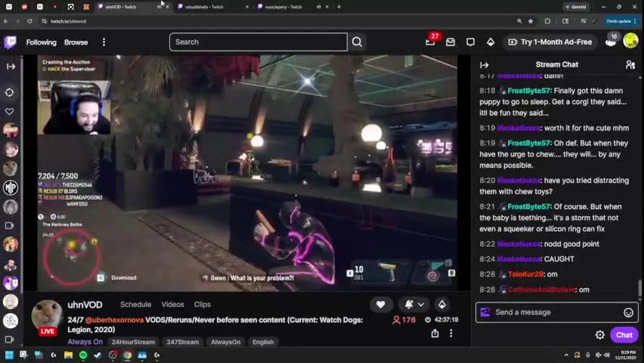Image resolution: width=644 pixels, height=363 pixels.
Task: Click the purple Chat send button
Action: (624, 335)
